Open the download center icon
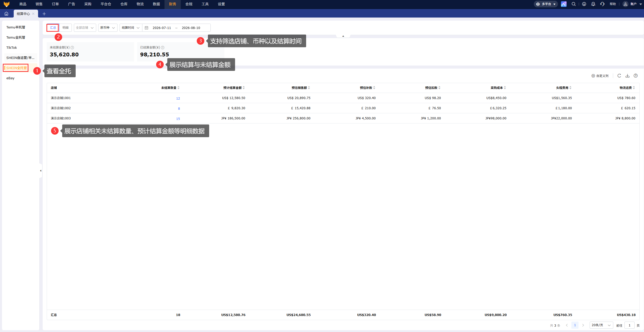Screen dimensions: 644x332 click(x=584, y=4)
